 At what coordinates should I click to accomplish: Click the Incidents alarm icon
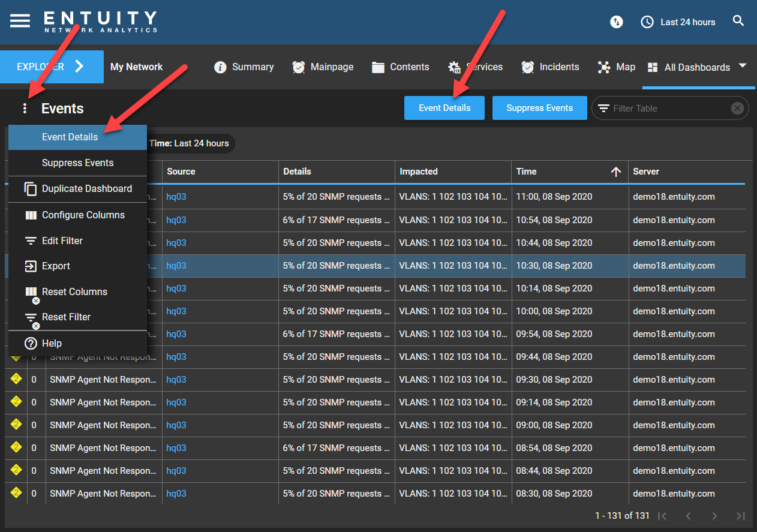(x=527, y=67)
